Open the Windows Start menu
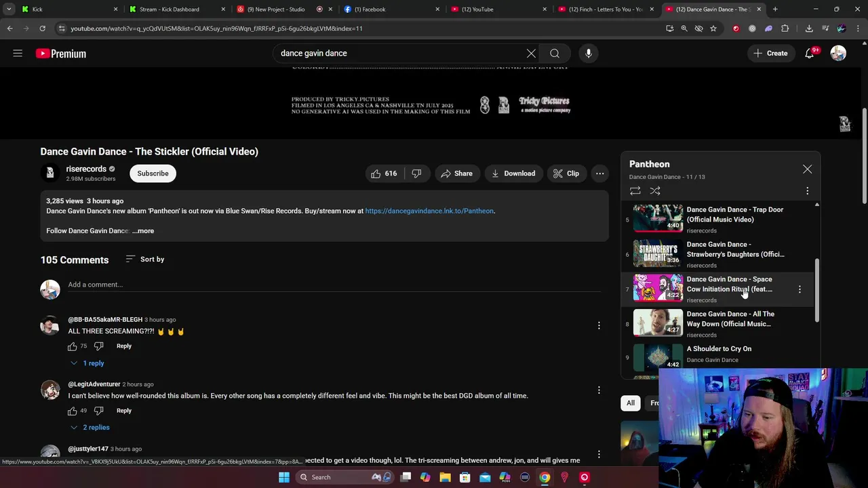Screen dimensions: 868x488 tap(284, 477)
